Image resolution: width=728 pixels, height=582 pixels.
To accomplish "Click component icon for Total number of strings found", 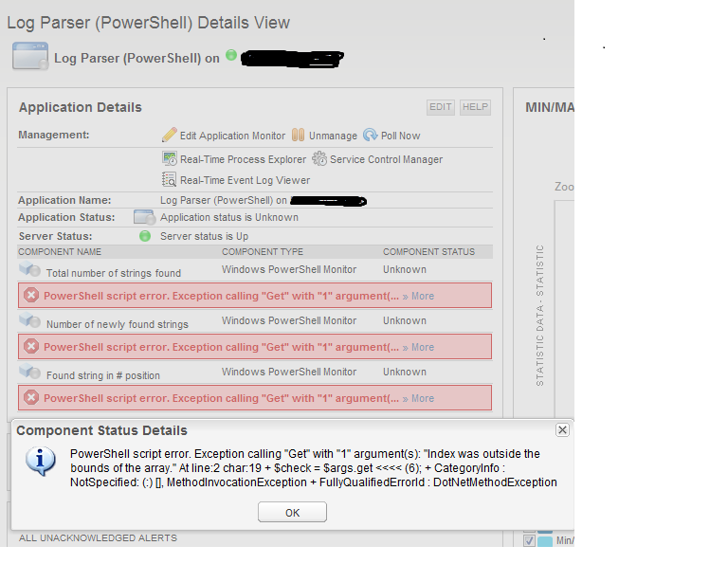I will click(x=29, y=269).
